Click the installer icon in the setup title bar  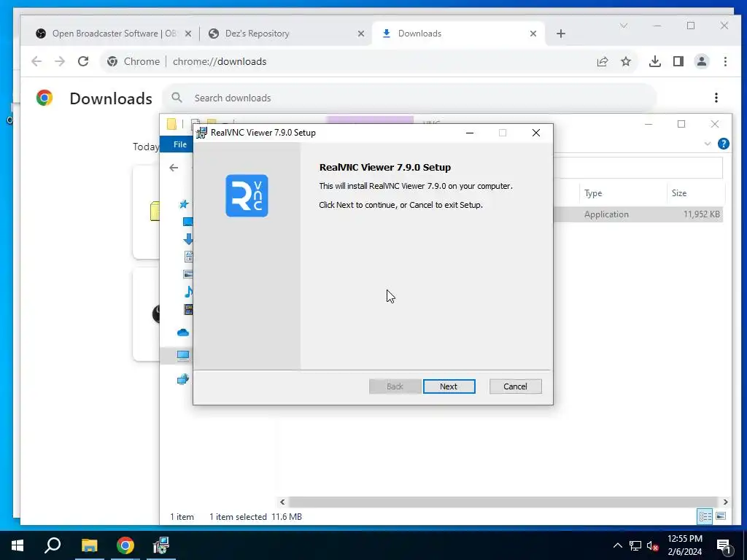point(202,133)
